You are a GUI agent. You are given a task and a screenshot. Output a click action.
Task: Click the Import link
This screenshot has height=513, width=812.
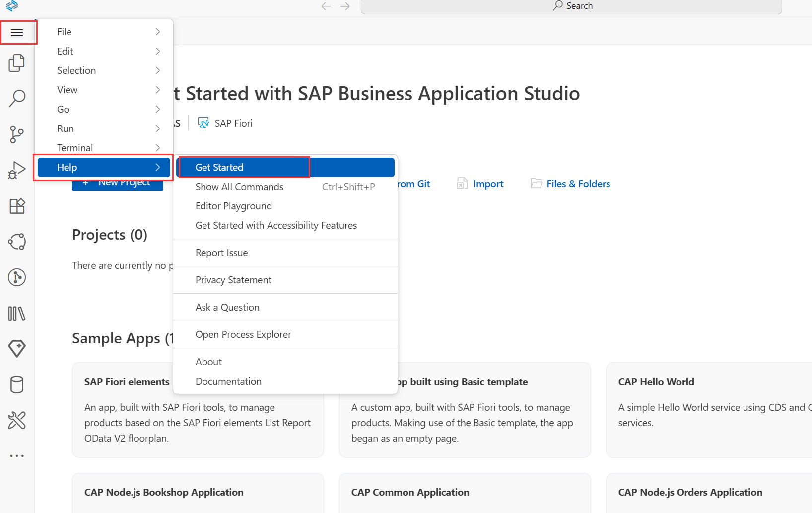click(x=488, y=184)
